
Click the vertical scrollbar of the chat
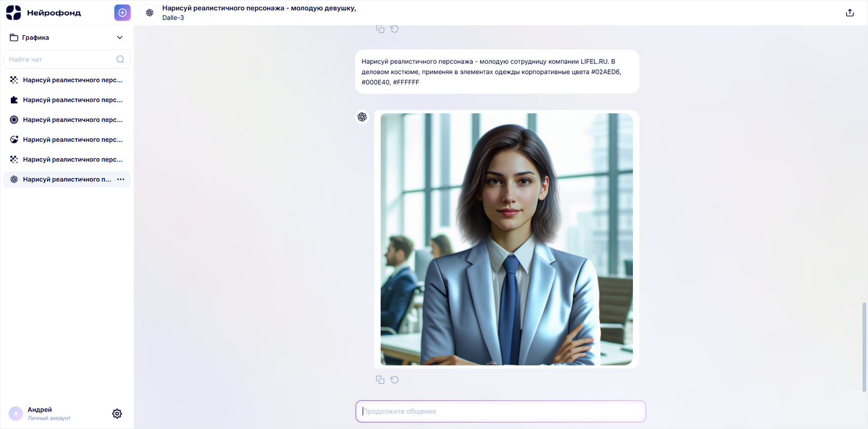(x=864, y=347)
